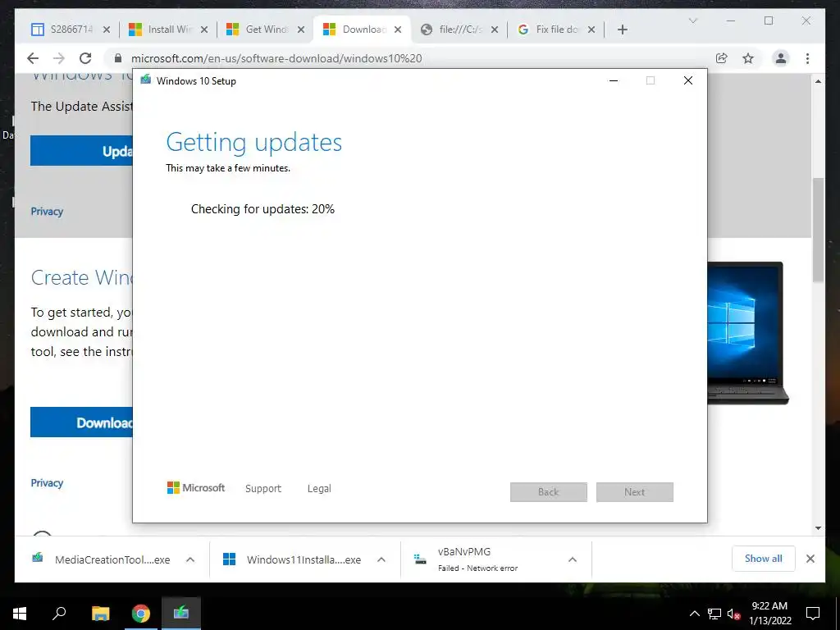
Task: Click the Legal link in Setup window
Action: [x=319, y=489]
